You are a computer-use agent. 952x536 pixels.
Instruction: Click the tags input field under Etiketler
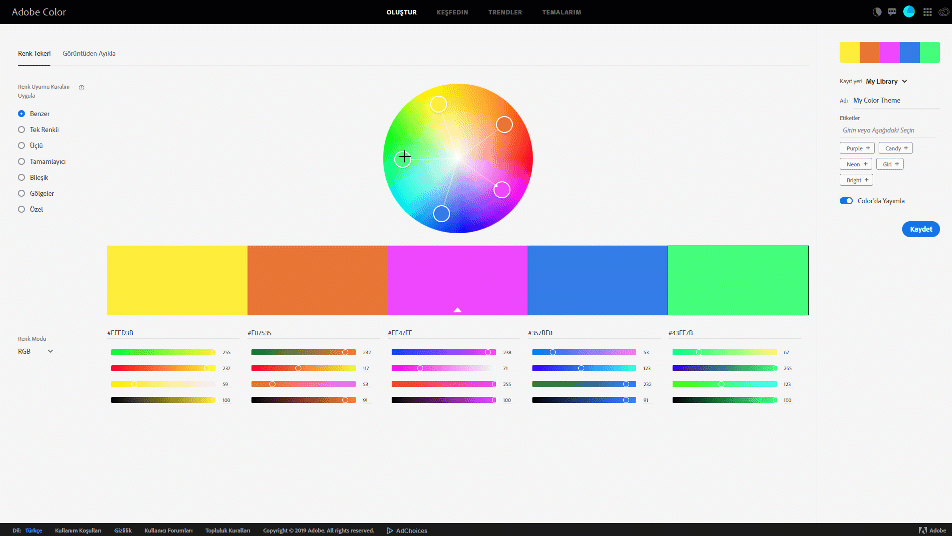point(889,131)
